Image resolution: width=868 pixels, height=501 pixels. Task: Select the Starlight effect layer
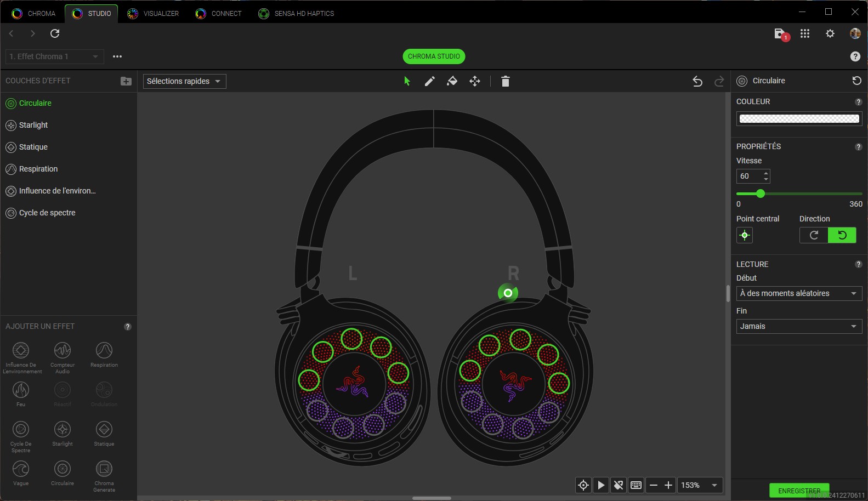click(69, 125)
